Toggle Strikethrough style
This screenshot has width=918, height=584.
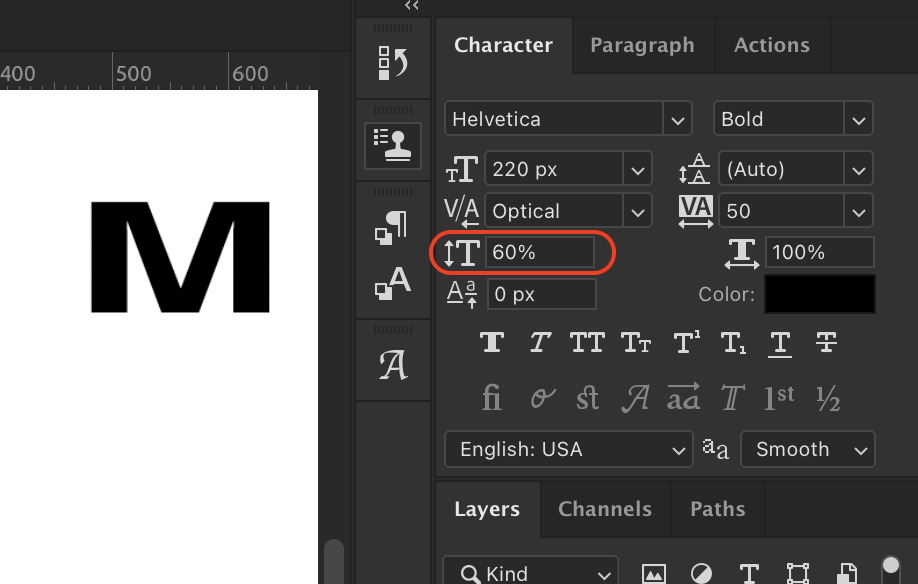coord(826,342)
